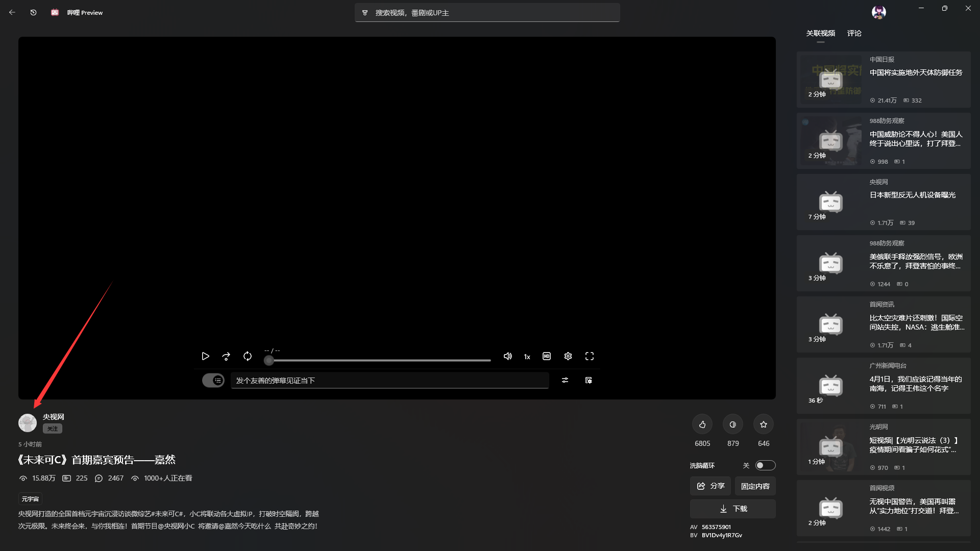Toggle the danmaku display switch

[x=213, y=380]
